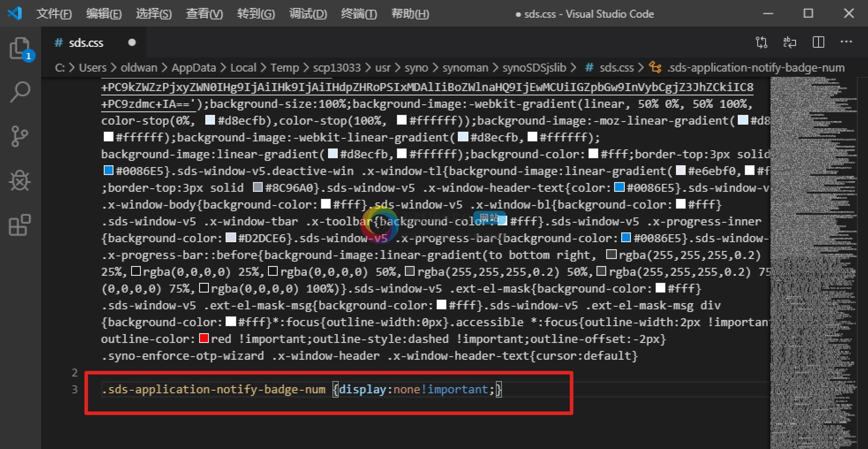The height and width of the screenshot is (449, 868).
Task: Close the unsaved sds.css tab dot
Action: [x=132, y=42]
